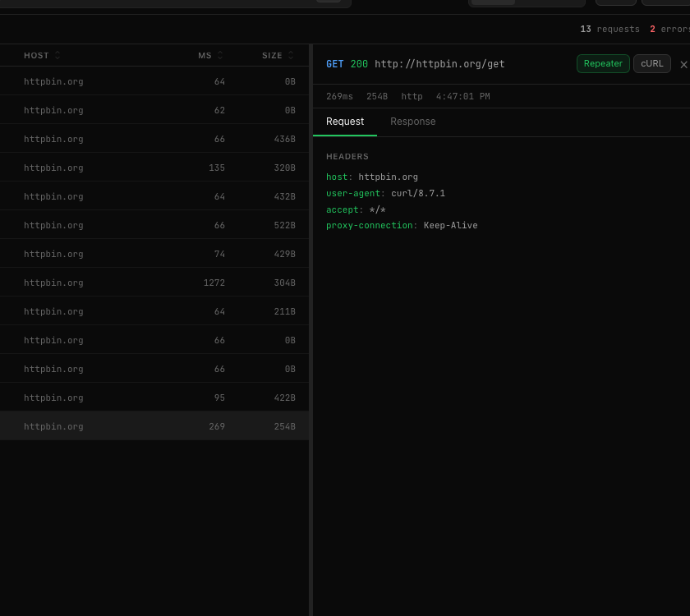Click the accept */* header line
Image resolution: width=690 pixels, height=616 pixels.
356,210
